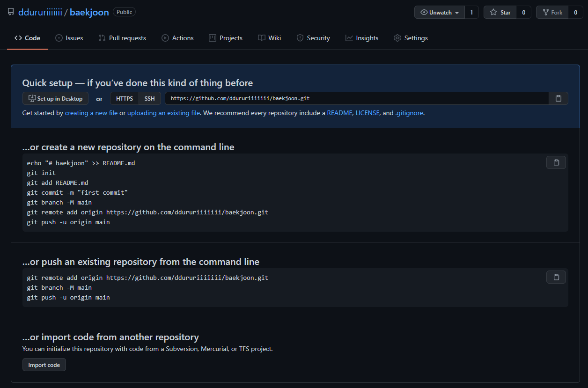Click the repository book icon beside dduruiiiiiii
Image resolution: width=588 pixels, height=388 pixels.
pos(11,12)
